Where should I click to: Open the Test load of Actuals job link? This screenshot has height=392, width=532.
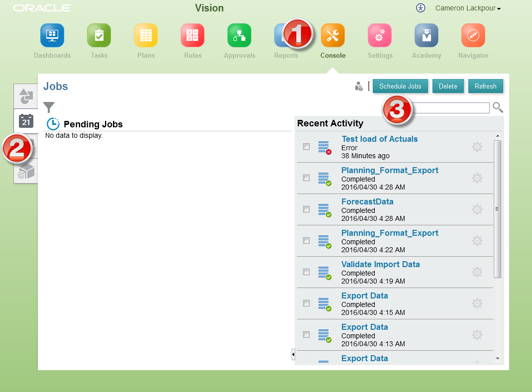(x=379, y=139)
